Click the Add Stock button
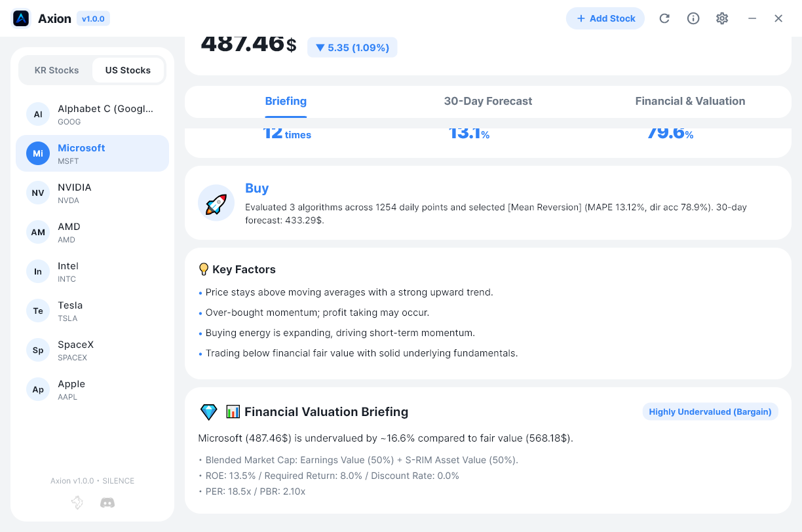The width and height of the screenshot is (802, 532). pyautogui.click(x=605, y=18)
